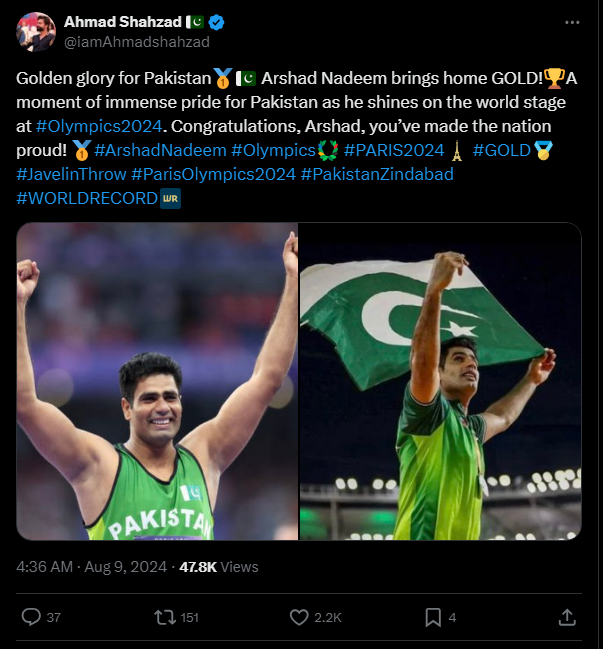View left photo of athlete cheering

click(x=158, y=381)
